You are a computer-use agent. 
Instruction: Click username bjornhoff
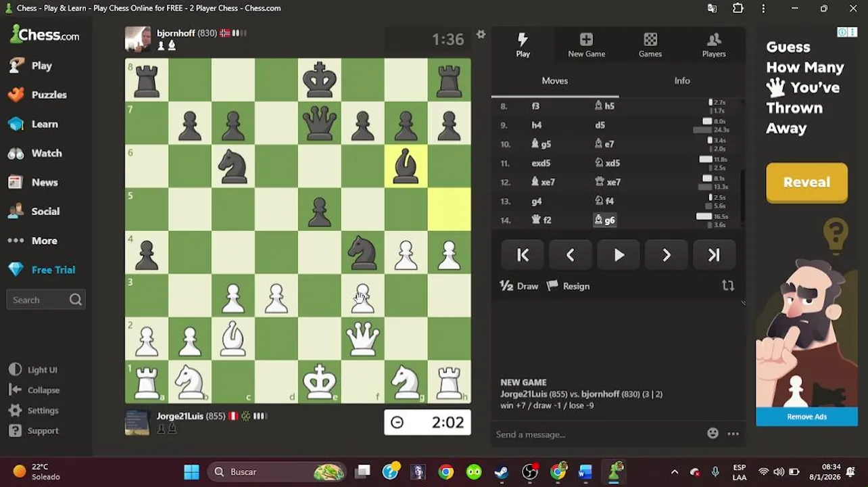pos(176,33)
